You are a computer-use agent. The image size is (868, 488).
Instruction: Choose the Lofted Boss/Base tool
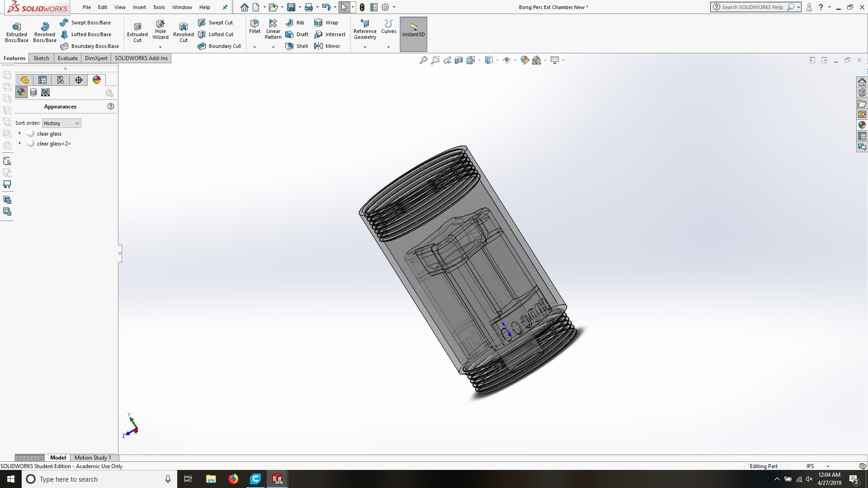pyautogui.click(x=85, y=34)
